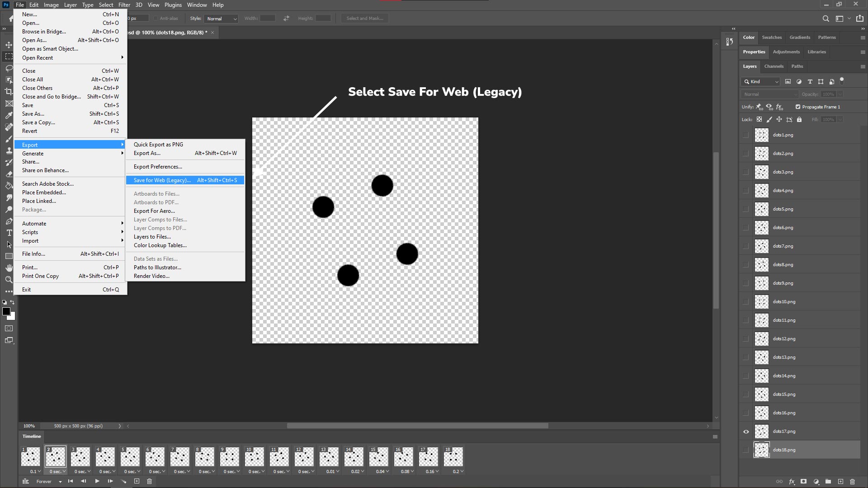868x488 pixels.
Task: Select the Crop tool icon
Action: tap(9, 90)
